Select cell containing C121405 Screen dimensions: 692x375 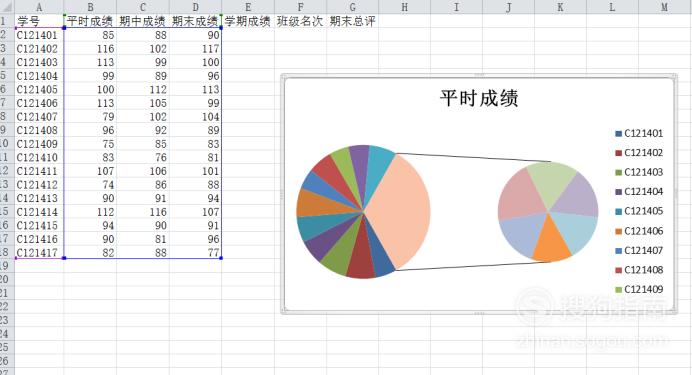tap(39, 89)
